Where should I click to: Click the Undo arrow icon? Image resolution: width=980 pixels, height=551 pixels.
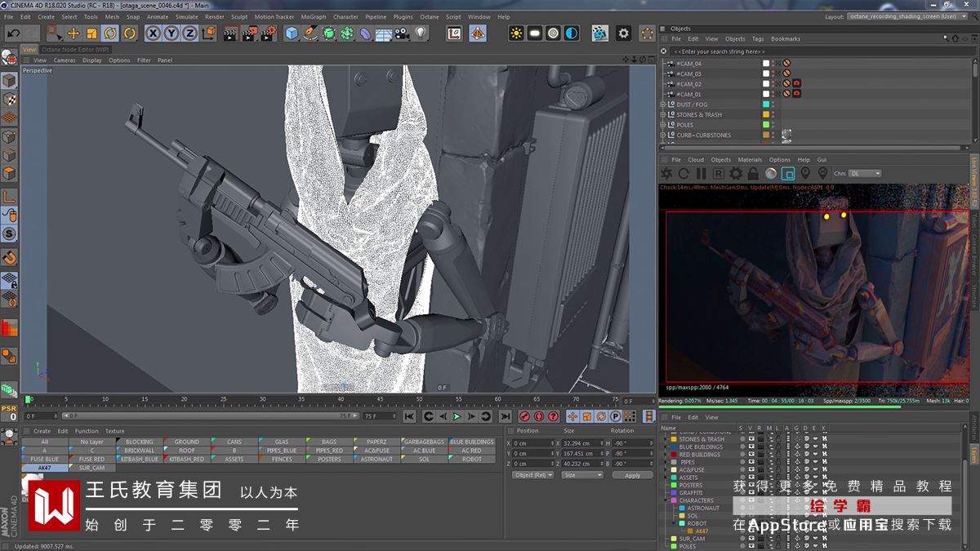tap(13, 33)
